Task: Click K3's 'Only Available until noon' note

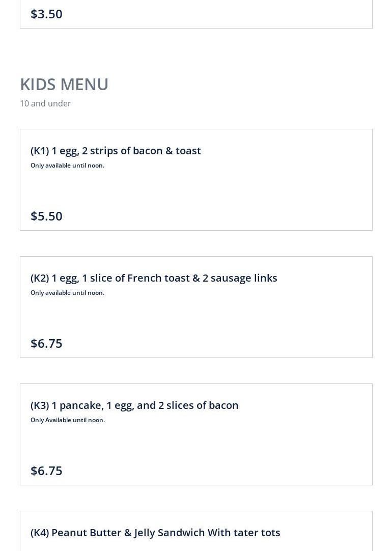Action: pos(68,420)
